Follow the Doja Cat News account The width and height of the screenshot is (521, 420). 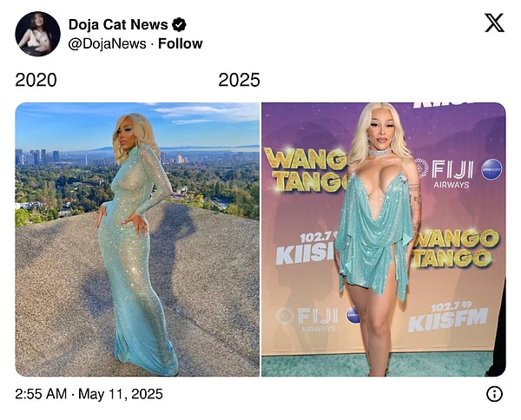[180, 43]
